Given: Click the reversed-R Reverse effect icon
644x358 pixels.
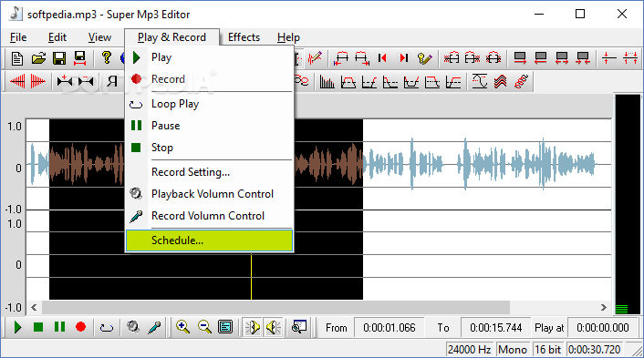Looking at the screenshot, I should [111, 82].
